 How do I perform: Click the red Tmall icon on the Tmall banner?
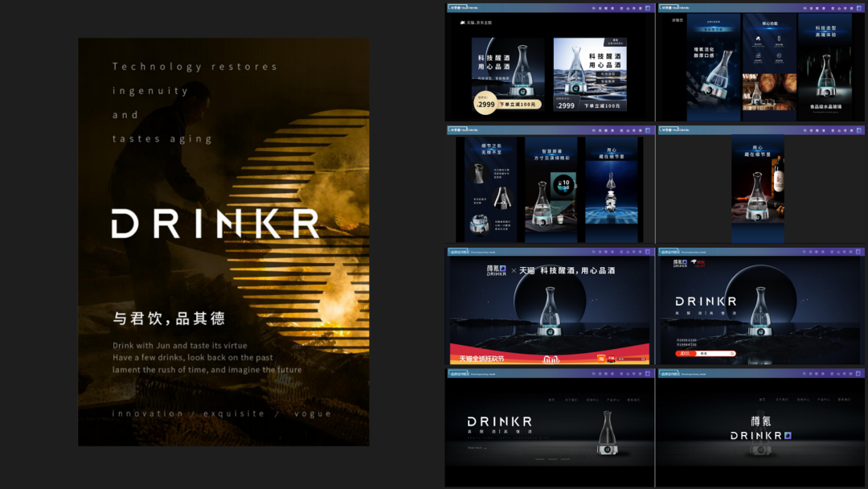click(611, 359)
